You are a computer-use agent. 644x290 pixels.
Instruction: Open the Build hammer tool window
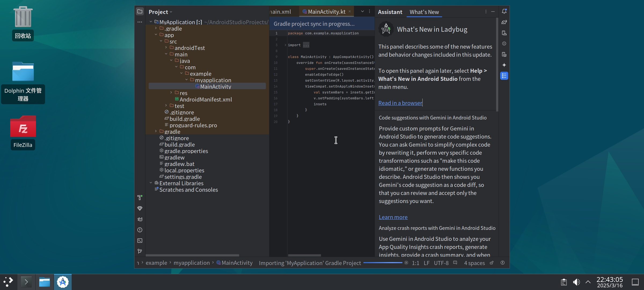click(140, 198)
